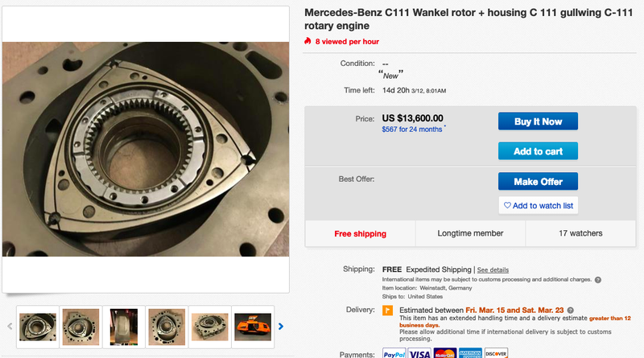
Task: Select the VISA payment logo
Action: (x=419, y=353)
